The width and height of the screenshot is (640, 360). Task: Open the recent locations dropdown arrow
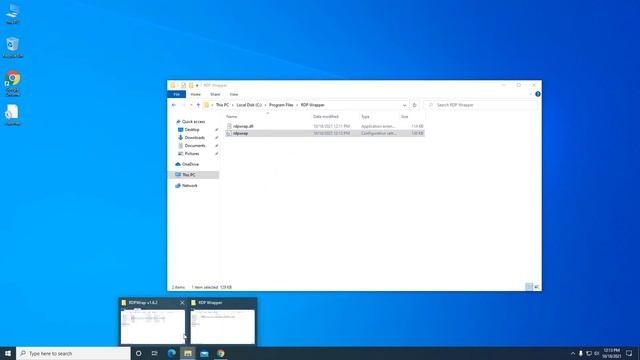point(191,105)
